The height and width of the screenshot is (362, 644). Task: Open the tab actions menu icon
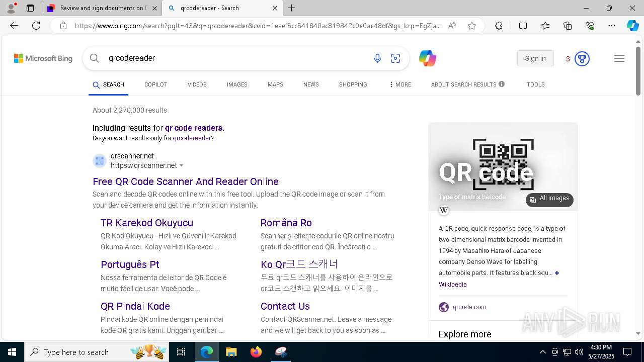point(30,8)
